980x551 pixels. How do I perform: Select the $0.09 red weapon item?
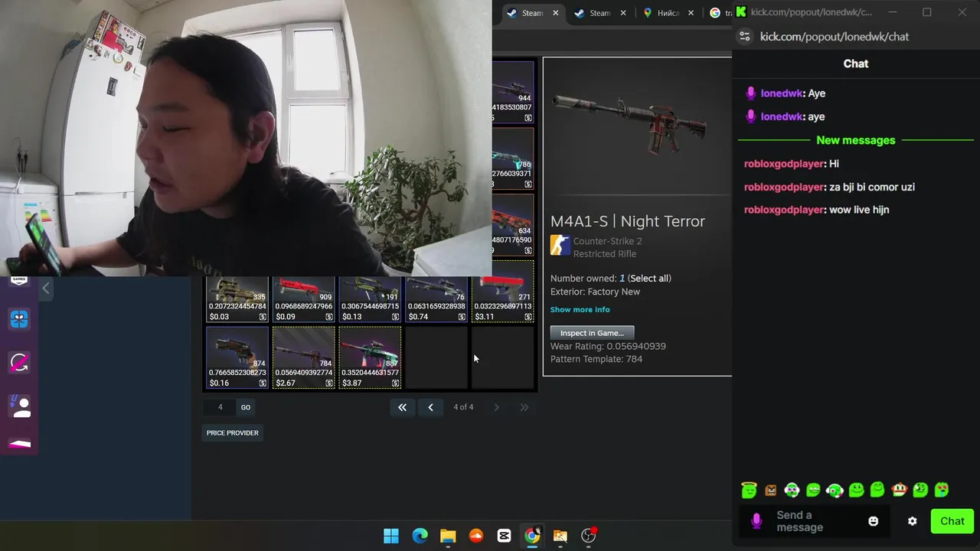pyautogui.click(x=304, y=299)
